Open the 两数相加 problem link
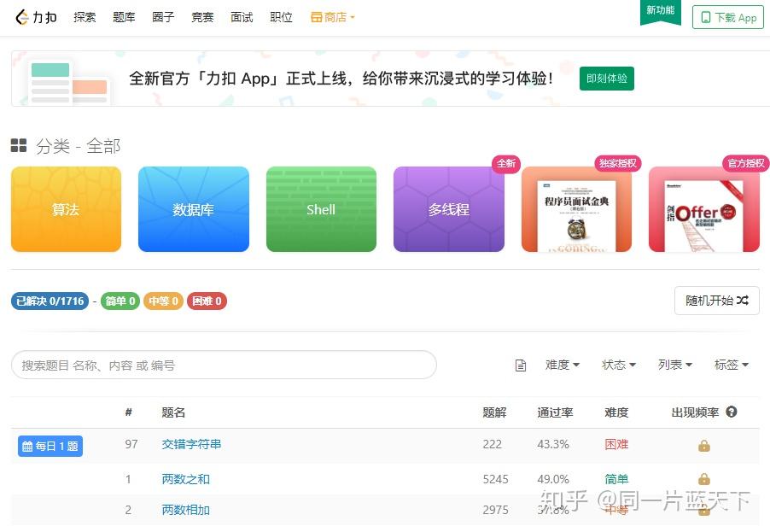The height and width of the screenshot is (532, 770). 185,510
